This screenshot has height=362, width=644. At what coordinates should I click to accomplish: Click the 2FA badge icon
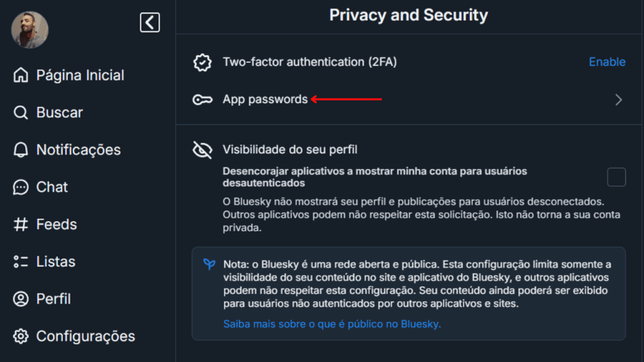[x=202, y=62]
